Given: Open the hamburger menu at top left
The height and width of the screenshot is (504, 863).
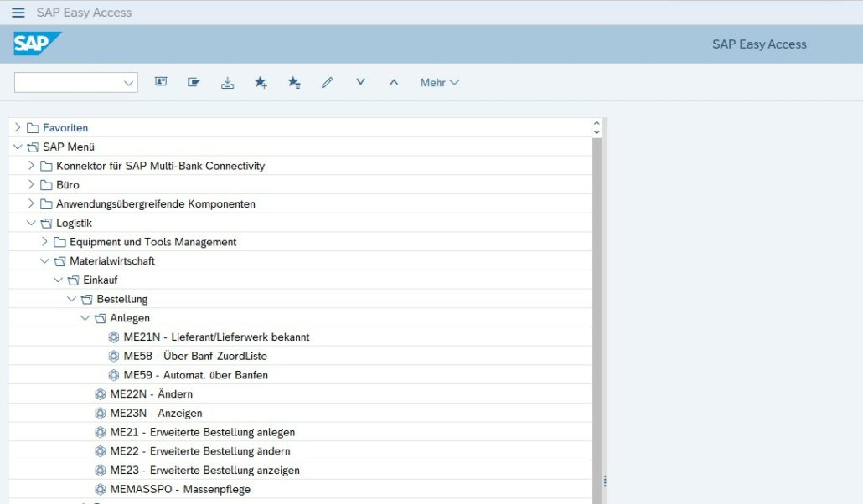Looking at the screenshot, I should pos(18,12).
